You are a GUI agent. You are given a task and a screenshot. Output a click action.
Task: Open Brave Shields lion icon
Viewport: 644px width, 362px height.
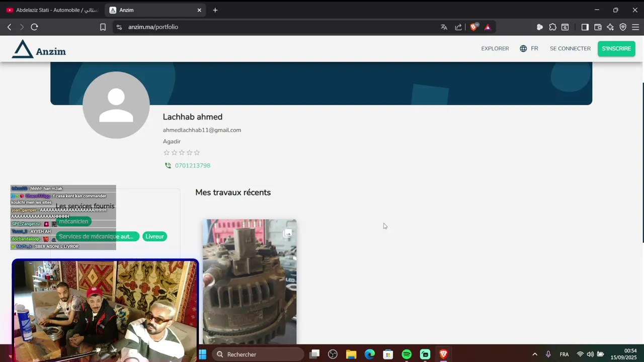(473, 27)
